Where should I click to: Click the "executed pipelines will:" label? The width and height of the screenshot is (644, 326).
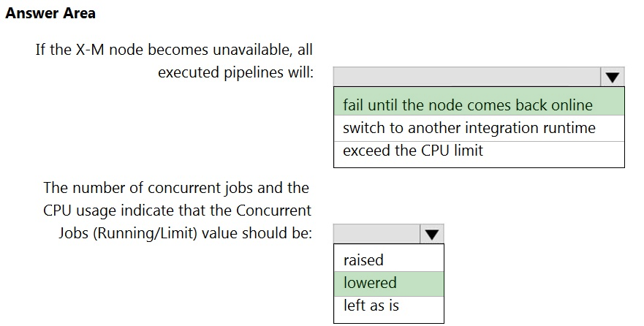235,72
